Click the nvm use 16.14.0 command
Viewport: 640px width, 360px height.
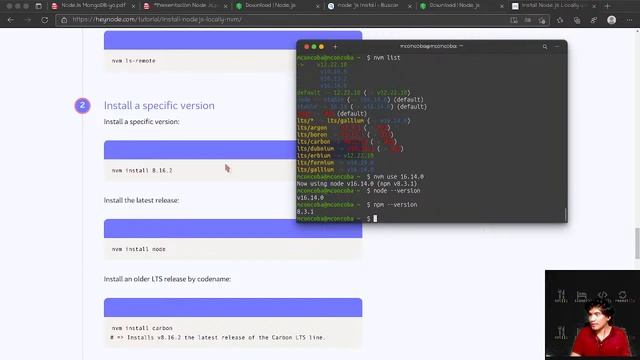398,177
